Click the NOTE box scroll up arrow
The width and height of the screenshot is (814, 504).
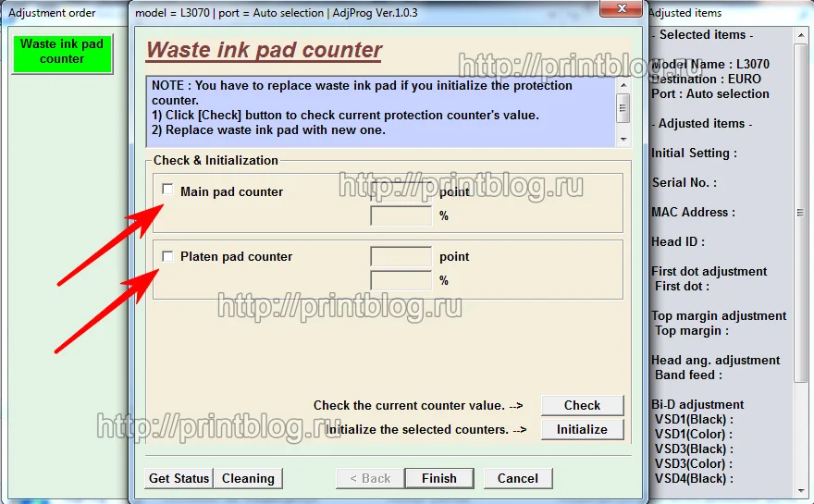(x=623, y=85)
